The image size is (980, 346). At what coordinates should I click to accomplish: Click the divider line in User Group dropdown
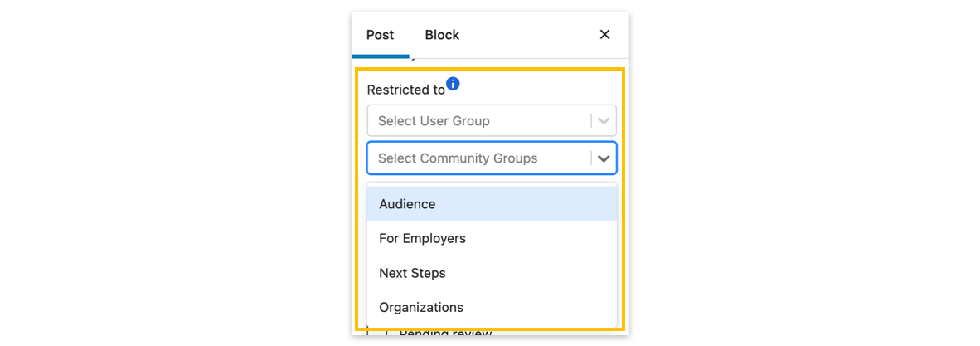(x=591, y=121)
